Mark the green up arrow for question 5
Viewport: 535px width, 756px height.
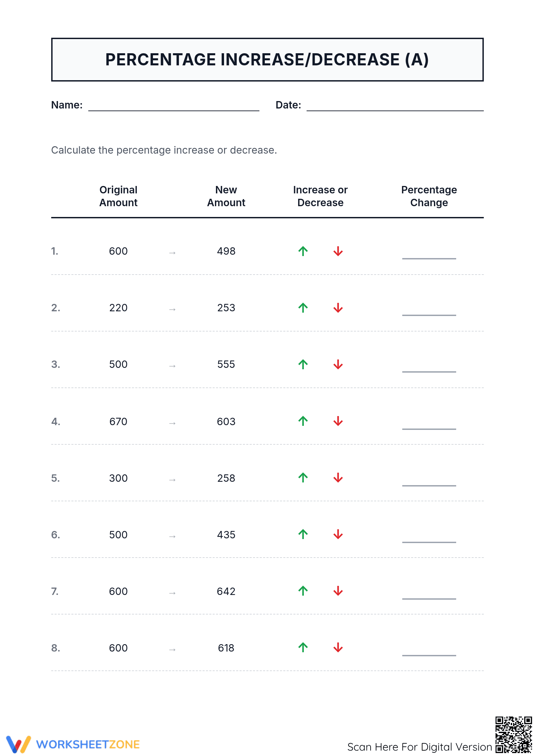click(x=303, y=478)
